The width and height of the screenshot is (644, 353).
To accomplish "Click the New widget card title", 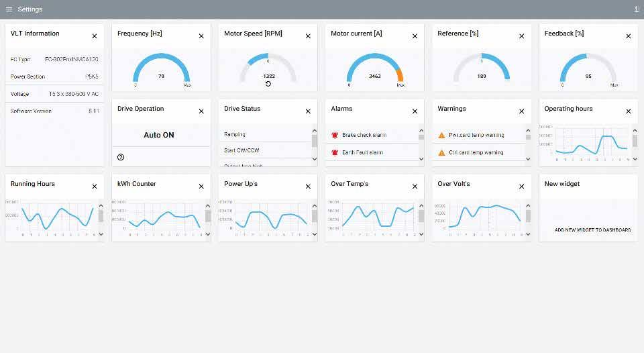I will (562, 184).
